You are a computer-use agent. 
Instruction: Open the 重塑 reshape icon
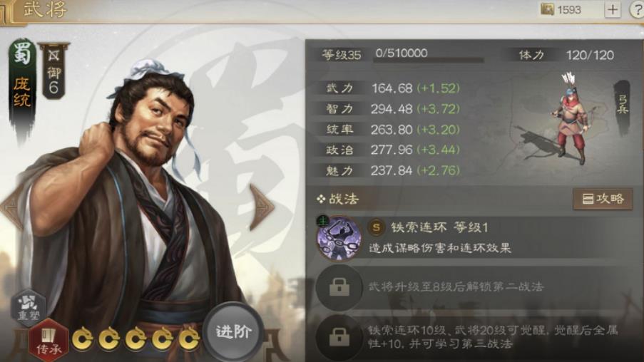coord(28,308)
